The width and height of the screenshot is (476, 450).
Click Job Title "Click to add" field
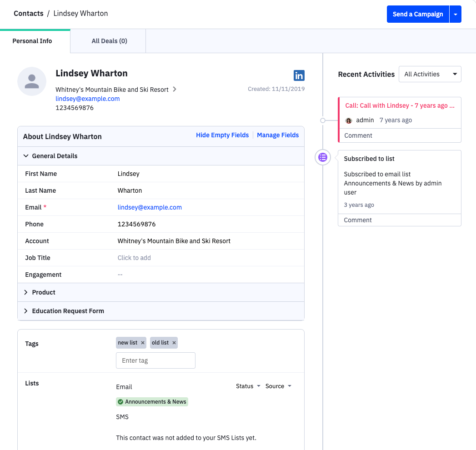pos(134,258)
